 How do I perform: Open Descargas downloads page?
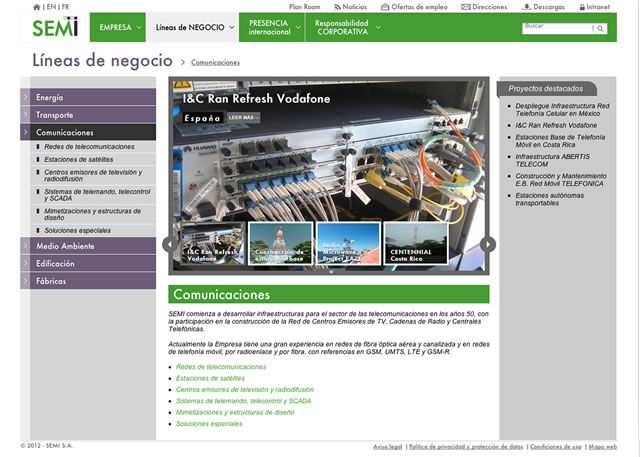point(544,7)
